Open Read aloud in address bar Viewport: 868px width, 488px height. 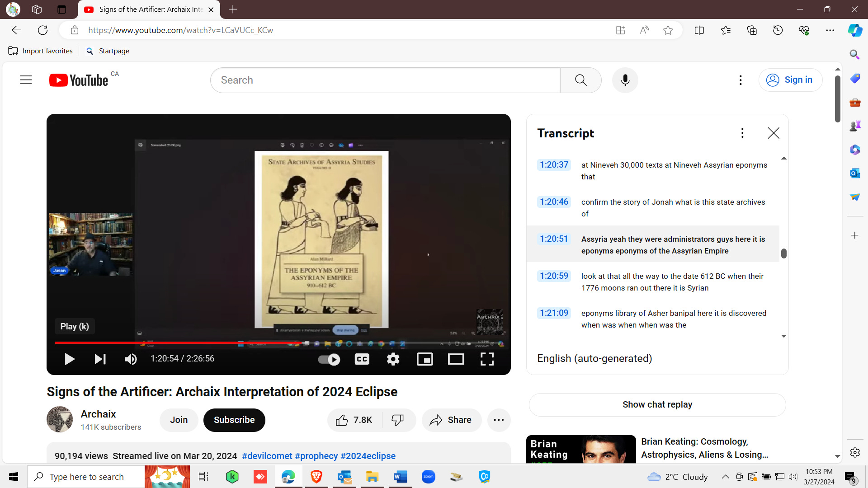click(644, 30)
